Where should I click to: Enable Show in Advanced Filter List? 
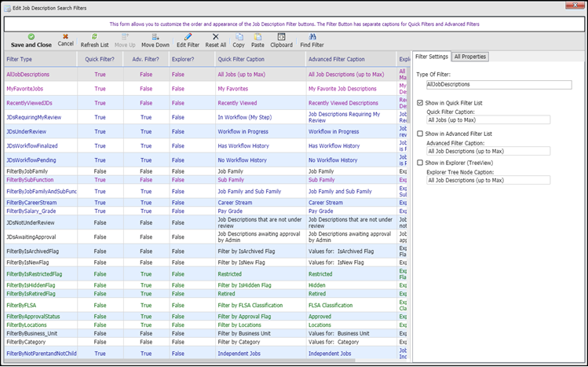(x=420, y=134)
